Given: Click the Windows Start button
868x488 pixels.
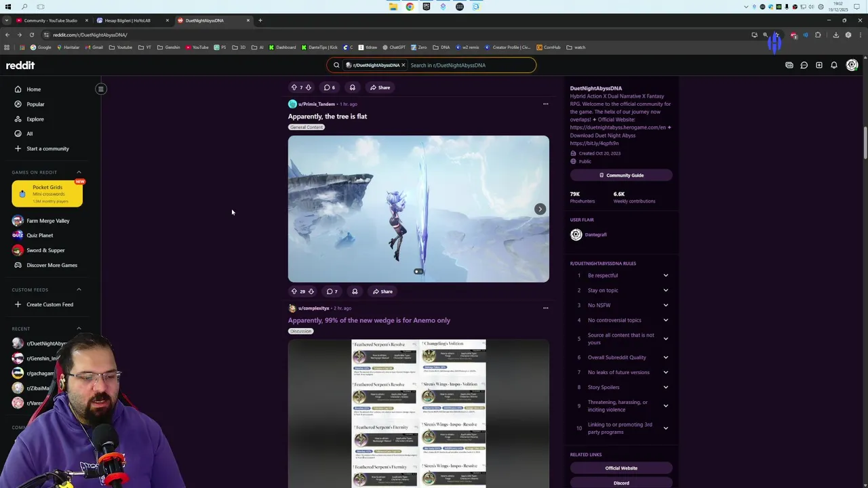Looking at the screenshot, I should click(8, 7).
